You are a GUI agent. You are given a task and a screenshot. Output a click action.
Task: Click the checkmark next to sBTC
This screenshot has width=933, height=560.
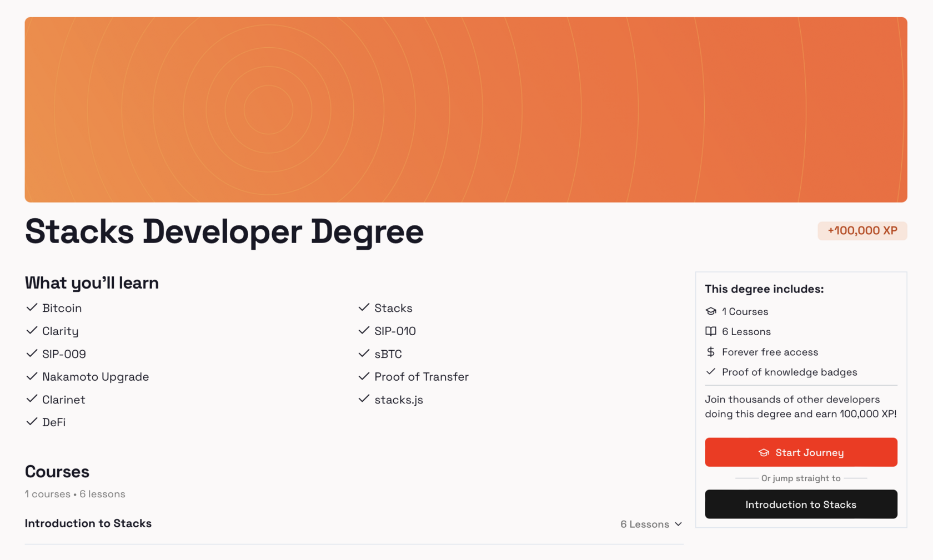(364, 353)
